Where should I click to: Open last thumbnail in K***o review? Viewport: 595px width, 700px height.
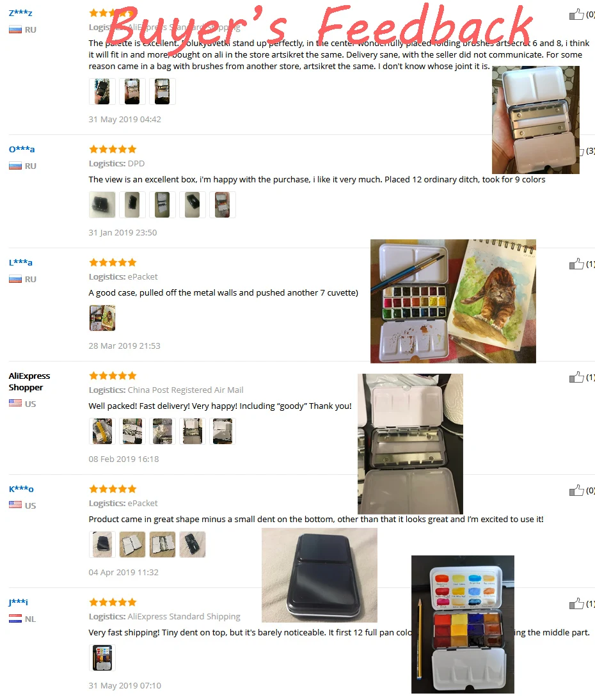[x=193, y=545]
